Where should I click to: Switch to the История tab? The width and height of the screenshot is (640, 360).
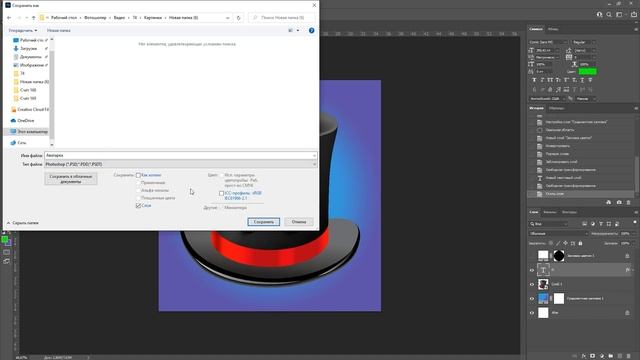point(537,108)
